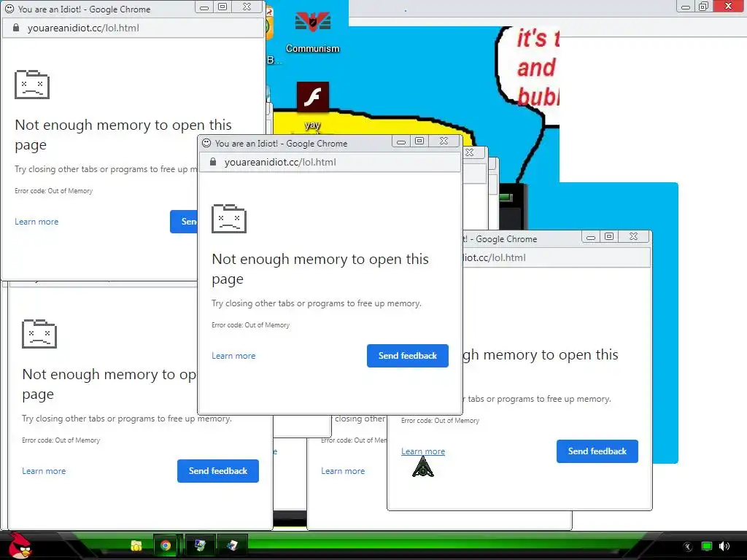Image resolution: width=747 pixels, height=560 pixels.
Task: Click Learn more in the front middle window
Action: pyautogui.click(x=233, y=356)
